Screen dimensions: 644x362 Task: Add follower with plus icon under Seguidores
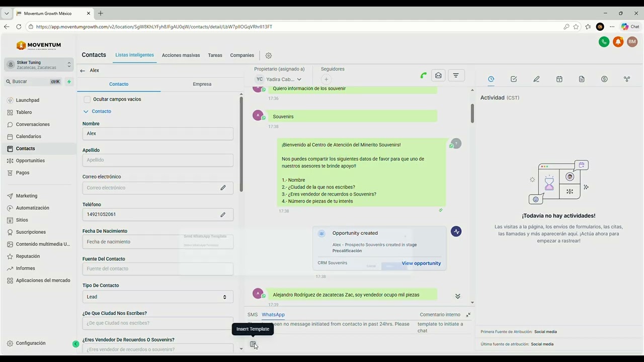pos(326,79)
